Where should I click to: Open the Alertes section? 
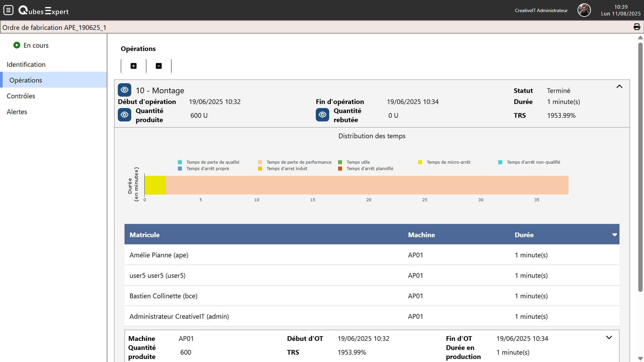pos(17,112)
